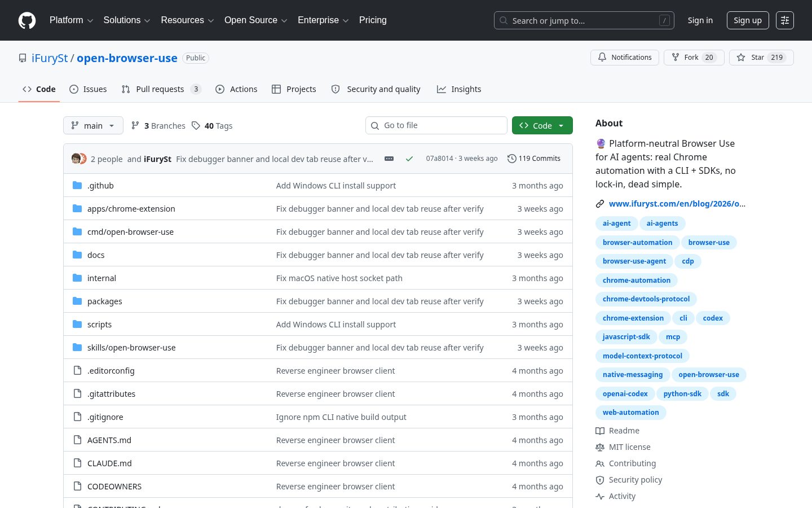The height and width of the screenshot is (508, 812).
Task: Select the chrome-devtools-protocol topic tag
Action: (646, 299)
